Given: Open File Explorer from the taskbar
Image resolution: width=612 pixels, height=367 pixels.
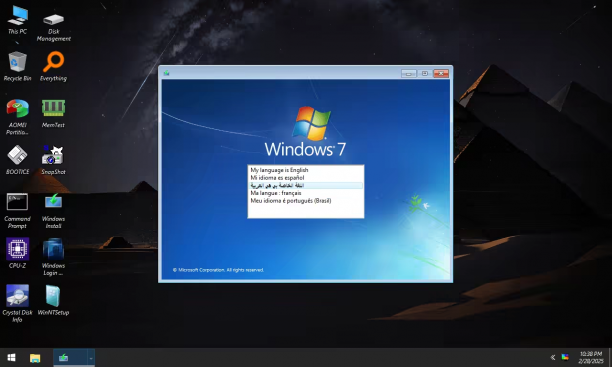Looking at the screenshot, I should click(35, 358).
